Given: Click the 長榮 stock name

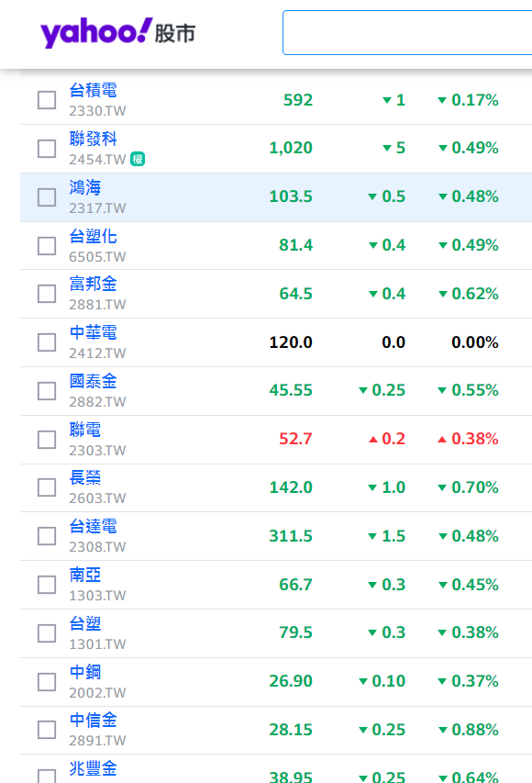Looking at the screenshot, I should [x=84, y=478].
